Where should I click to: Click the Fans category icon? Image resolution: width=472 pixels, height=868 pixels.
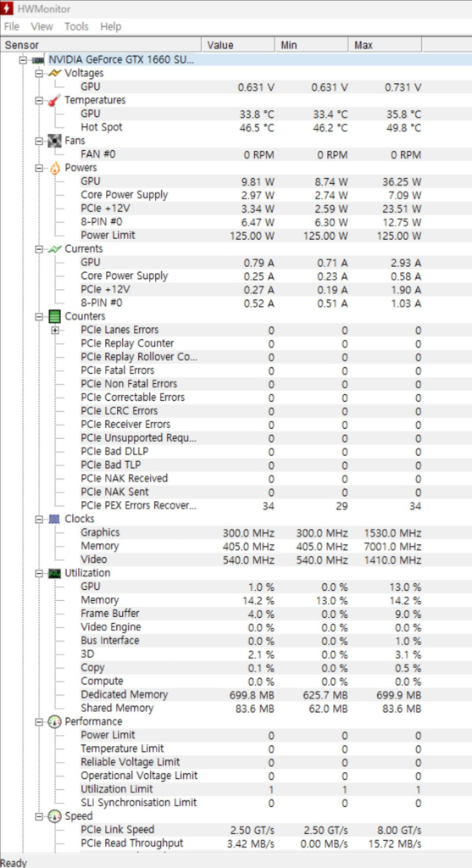[x=55, y=141]
